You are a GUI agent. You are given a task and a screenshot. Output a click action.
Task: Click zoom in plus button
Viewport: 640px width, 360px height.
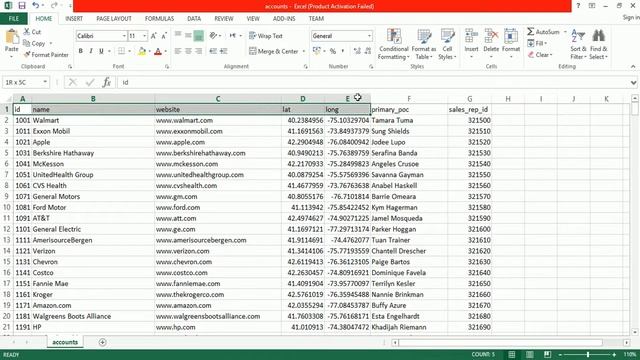click(x=614, y=354)
